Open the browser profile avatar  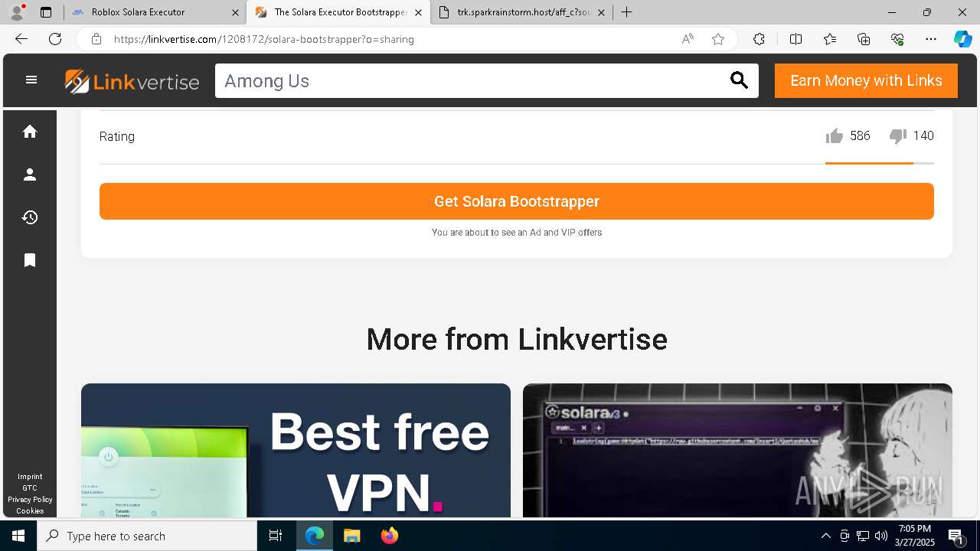pyautogui.click(x=17, y=12)
